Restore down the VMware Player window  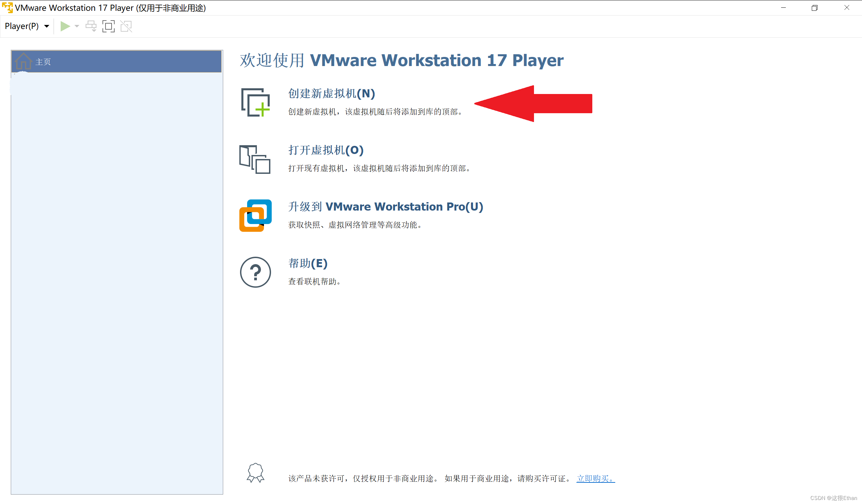tap(814, 7)
